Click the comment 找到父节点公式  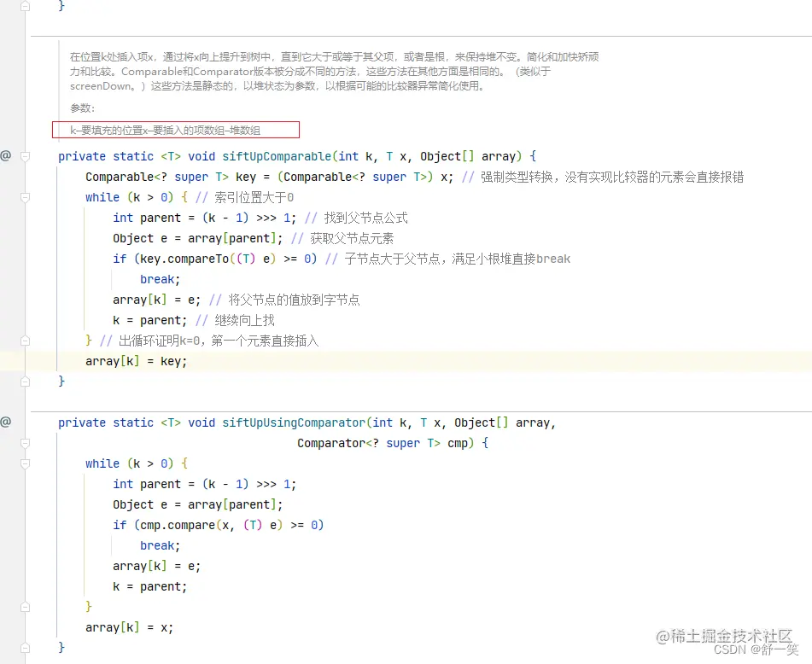(356, 218)
